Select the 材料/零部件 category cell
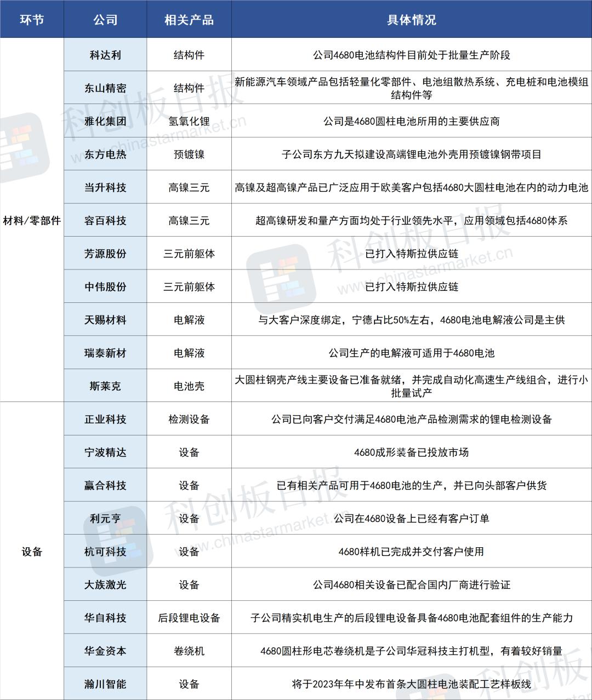This screenshot has height=700, width=592. (x=32, y=221)
